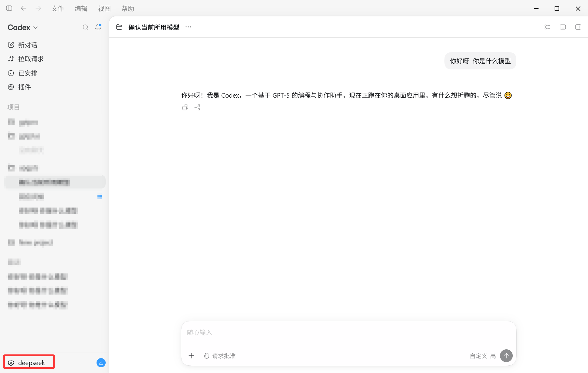This screenshot has width=588, height=373.
Task: Click the chat title 确认当前所用模型
Action: point(154,27)
